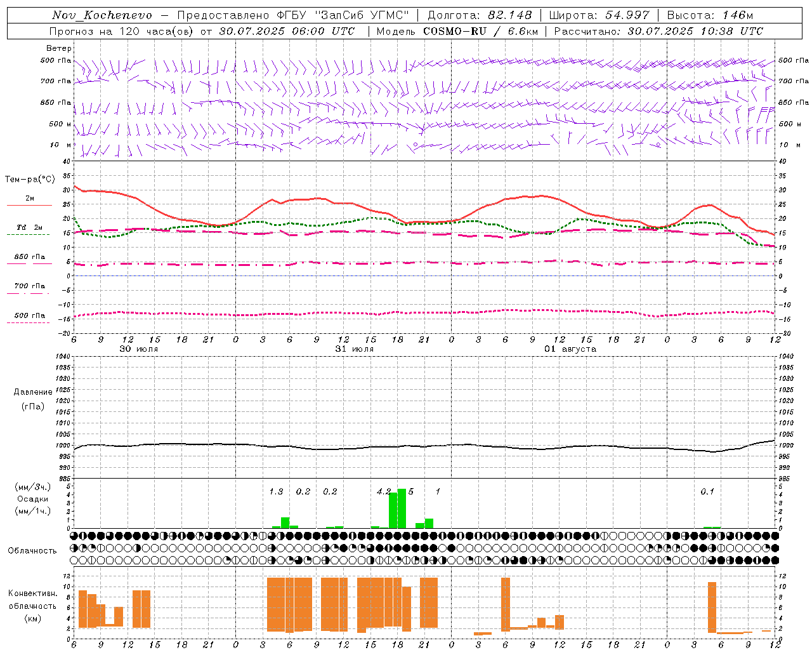This screenshot has width=812, height=650.
Task: Click the COSMO-RU model name
Action: pos(454,31)
